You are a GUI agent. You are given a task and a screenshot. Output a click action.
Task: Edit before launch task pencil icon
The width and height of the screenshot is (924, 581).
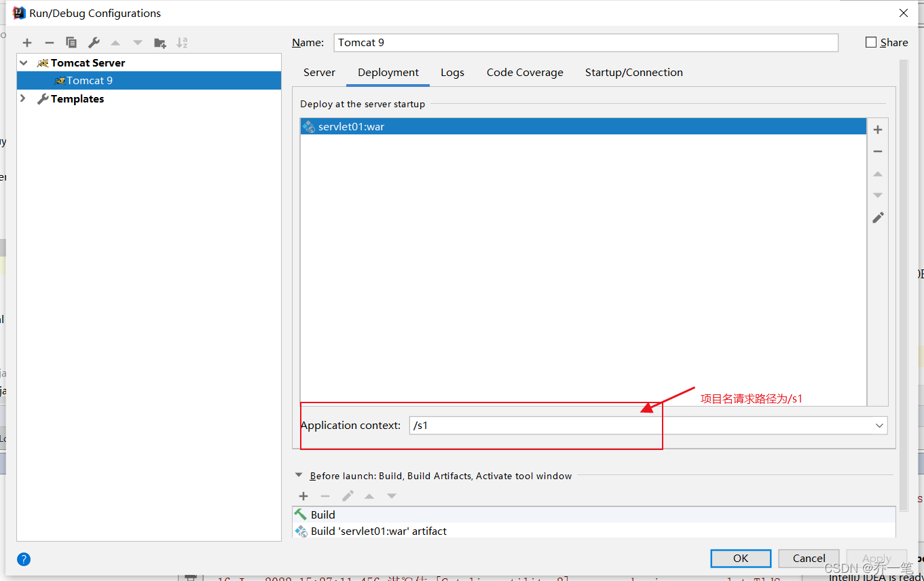(348, 496)
